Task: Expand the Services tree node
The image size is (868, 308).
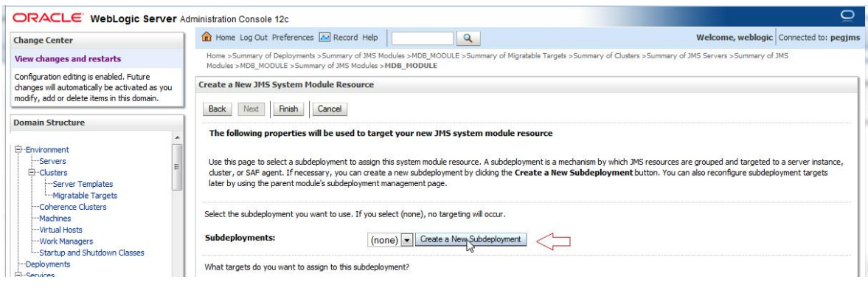Action: 18,275
